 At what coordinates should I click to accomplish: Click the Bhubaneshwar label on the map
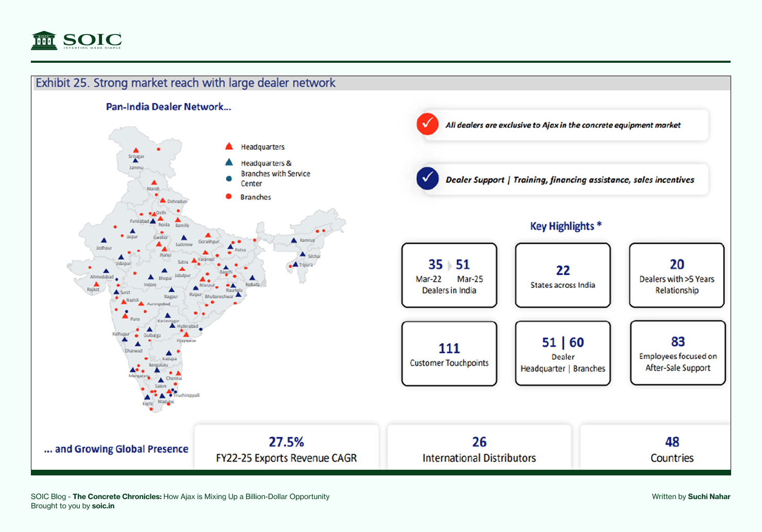click(x=219, y=297)
